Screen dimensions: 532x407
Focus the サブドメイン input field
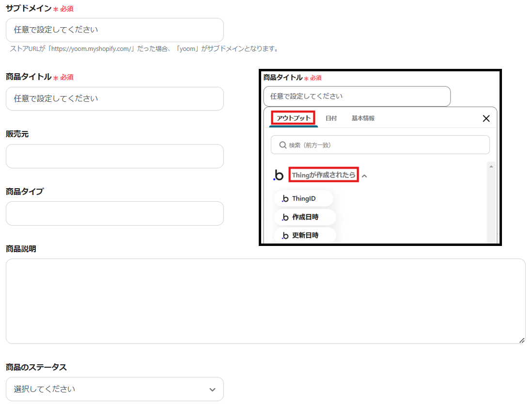click(x=115, y=30)
